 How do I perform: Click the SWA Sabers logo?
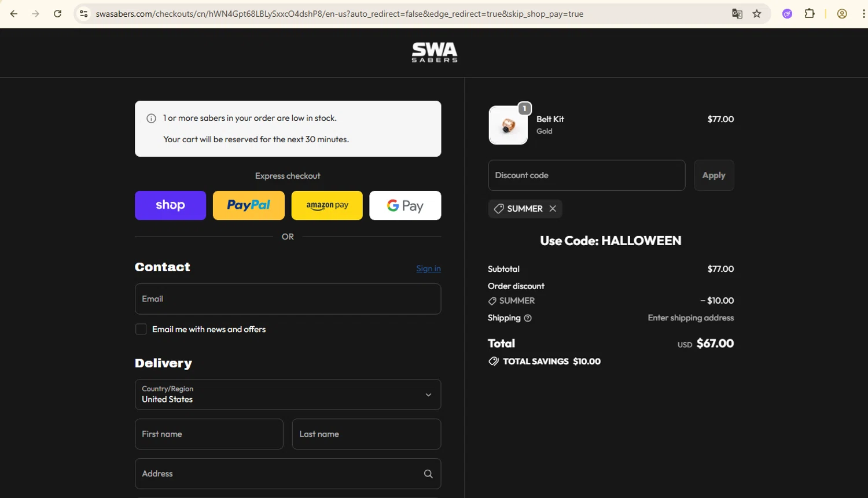click(x=435, y=52)
